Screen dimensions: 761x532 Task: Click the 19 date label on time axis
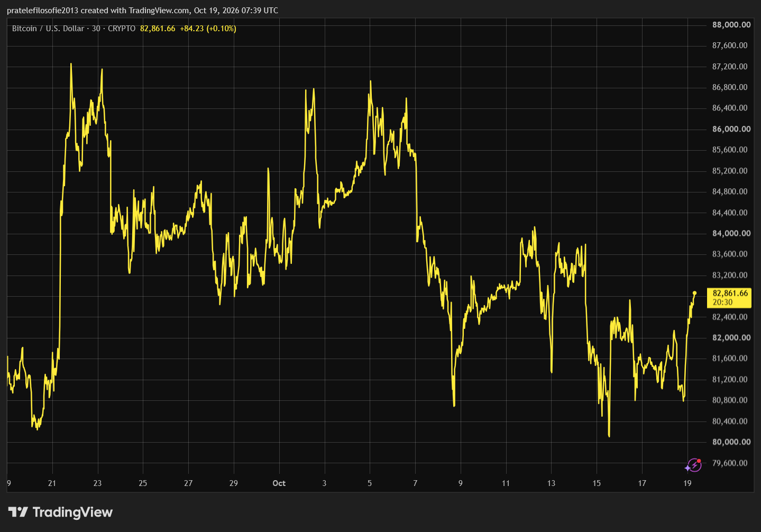[x=687, y=483]
